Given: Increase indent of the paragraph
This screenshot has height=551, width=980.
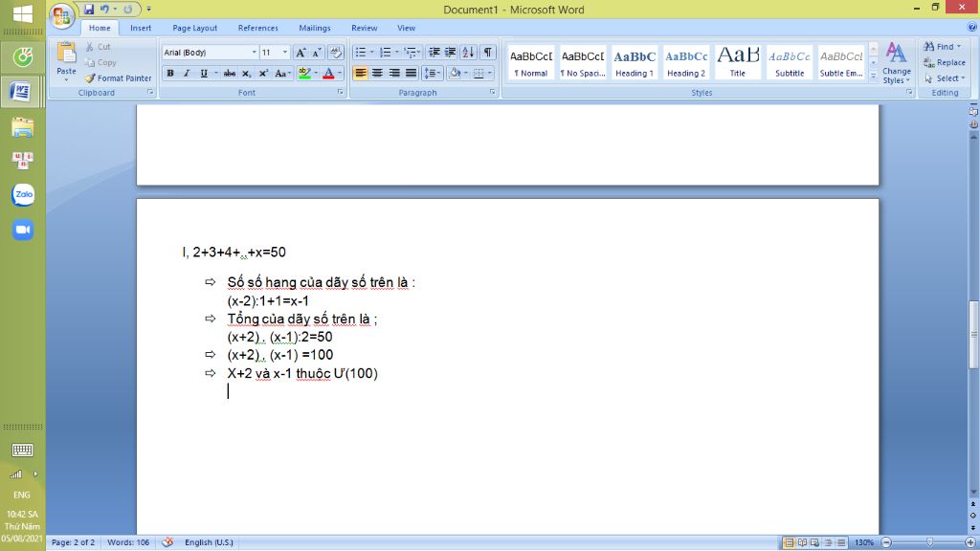Looking at the screenshot, I should pyautogui.click(x=450, y=53).
